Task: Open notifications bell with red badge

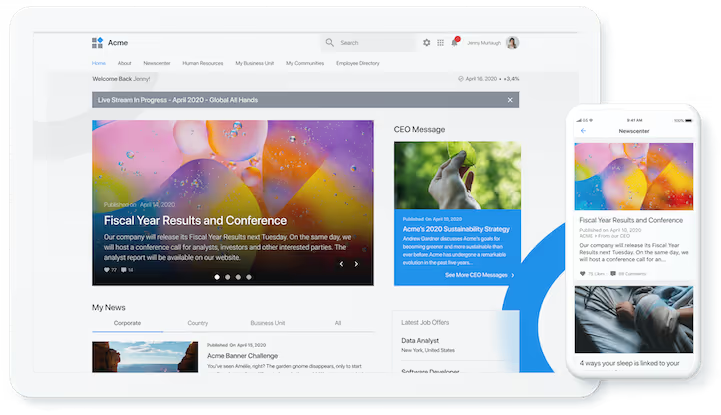Action: click(x=455, y=43)
